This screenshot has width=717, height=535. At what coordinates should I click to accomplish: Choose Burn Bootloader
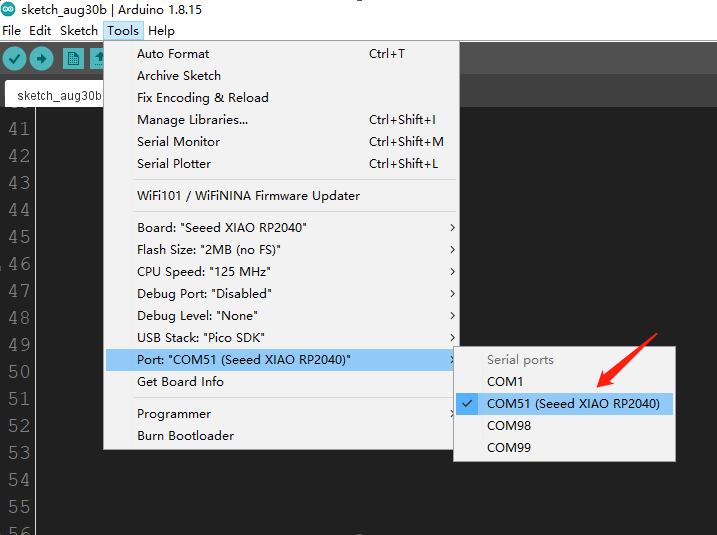click(279, 435)
